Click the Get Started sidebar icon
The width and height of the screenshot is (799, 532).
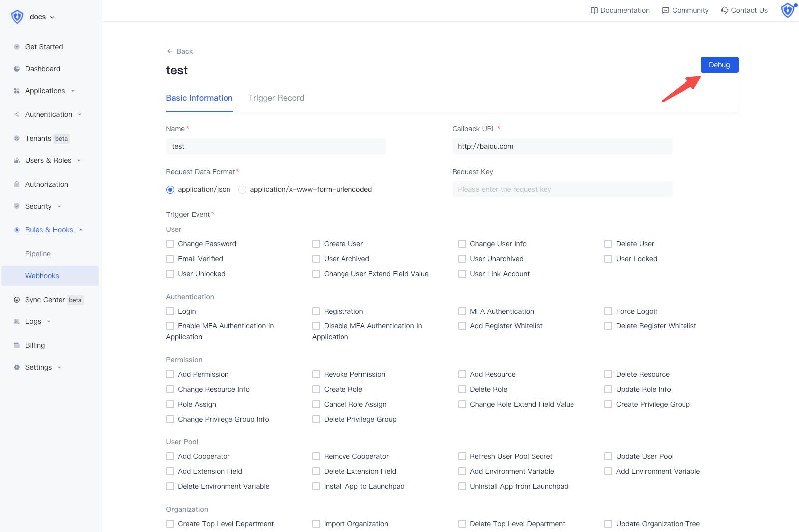tap(17, 47)
